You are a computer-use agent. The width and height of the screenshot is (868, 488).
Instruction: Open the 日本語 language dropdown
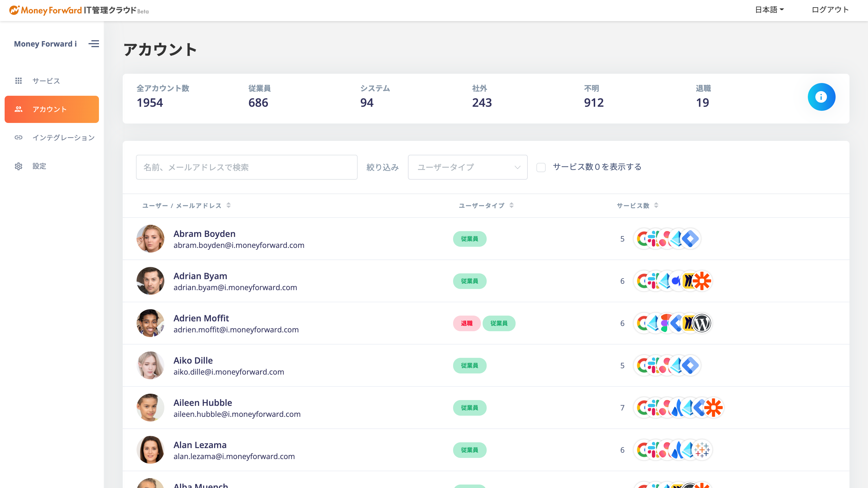pos(769,10)
